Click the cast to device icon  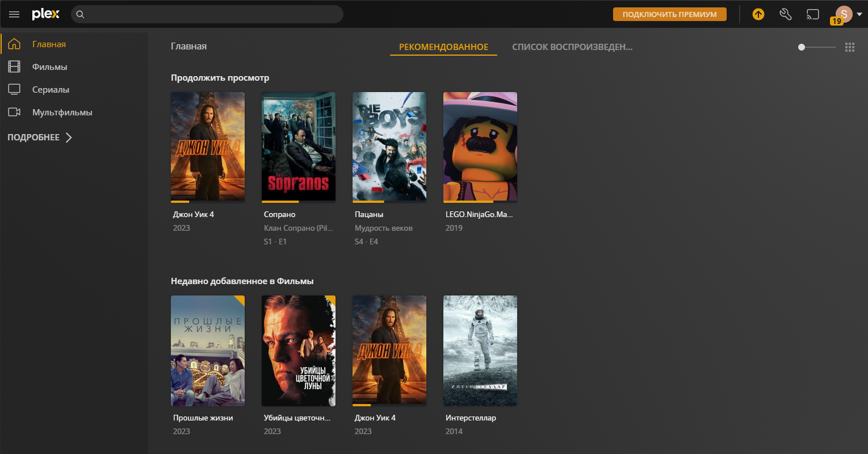(813, 14)
